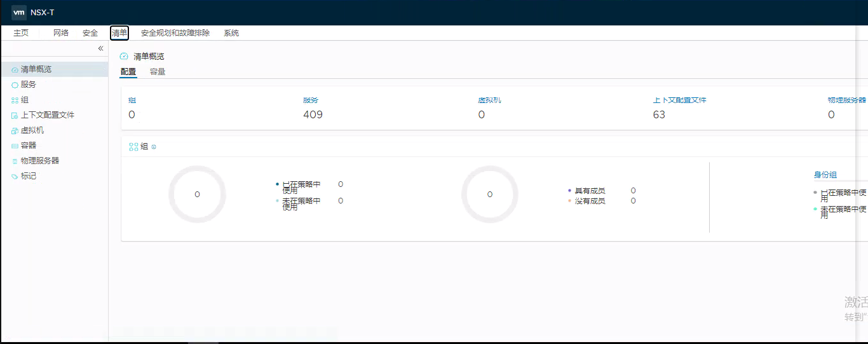The image size is (868, 344).
Task: Open the 服务 link showing 409
Action: [x=311, y=100]
